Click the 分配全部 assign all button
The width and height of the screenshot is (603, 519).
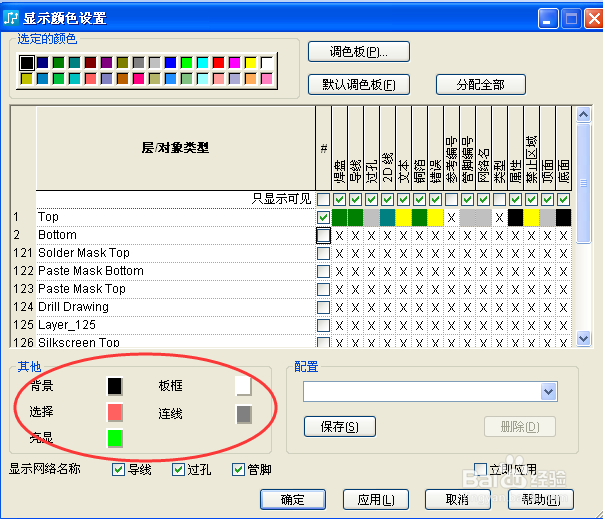pos(480,85)
